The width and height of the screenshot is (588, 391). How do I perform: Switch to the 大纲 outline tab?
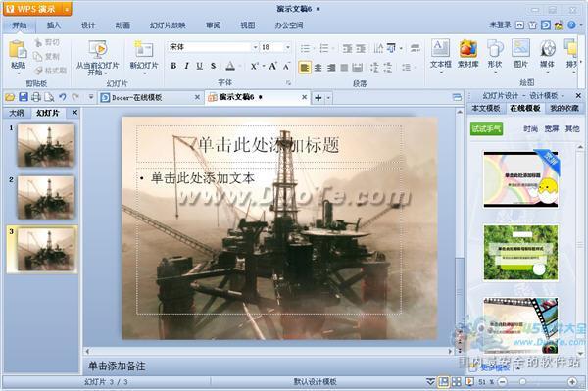[x=17, y=113]
